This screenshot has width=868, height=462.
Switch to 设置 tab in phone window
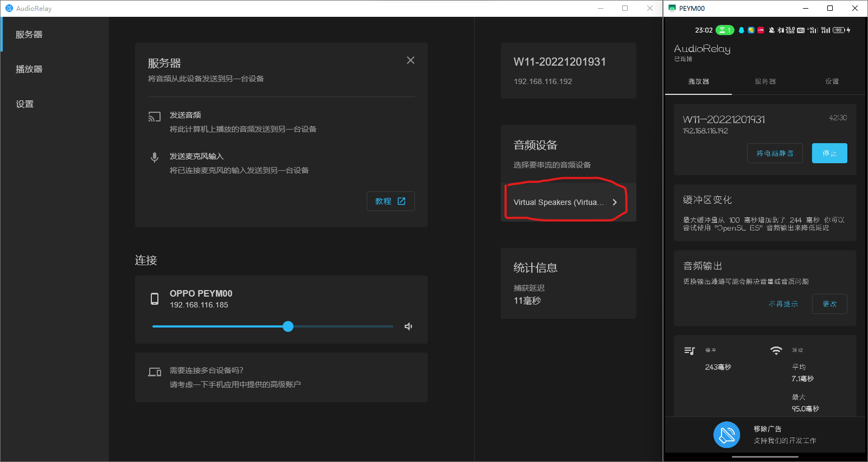pos(832,81)
